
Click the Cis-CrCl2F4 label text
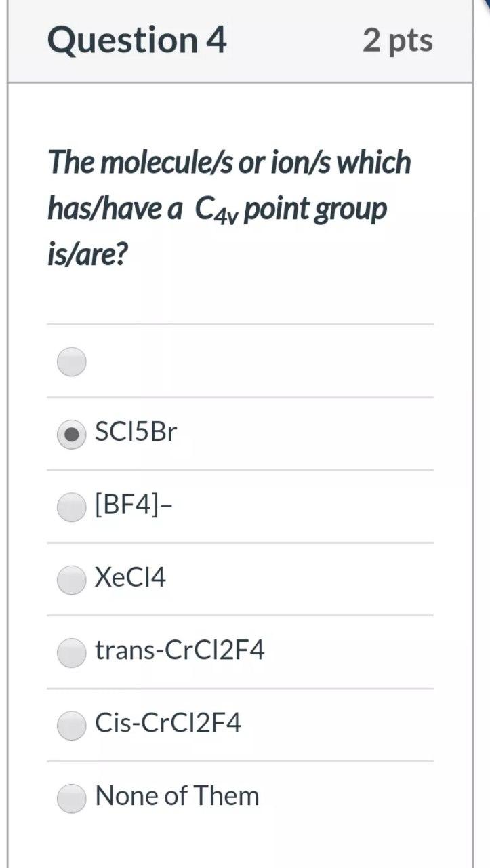tap(170, 723)
